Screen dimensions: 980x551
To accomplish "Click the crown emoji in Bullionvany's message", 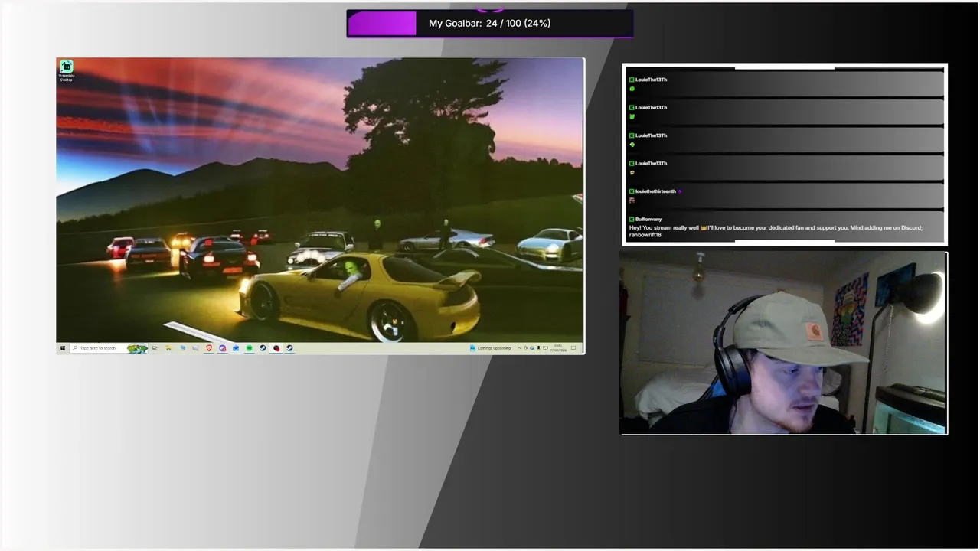I will coord(704,227).
